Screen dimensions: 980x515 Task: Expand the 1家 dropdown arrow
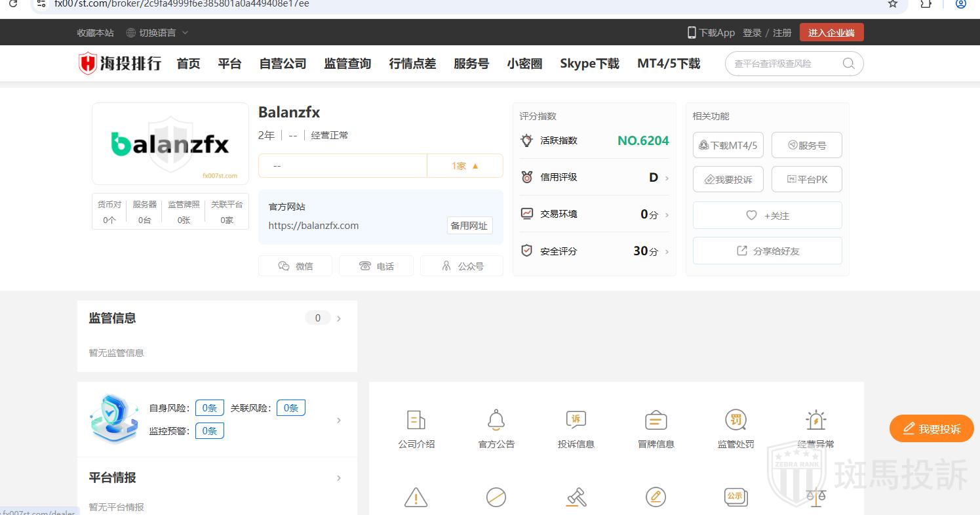475,166
